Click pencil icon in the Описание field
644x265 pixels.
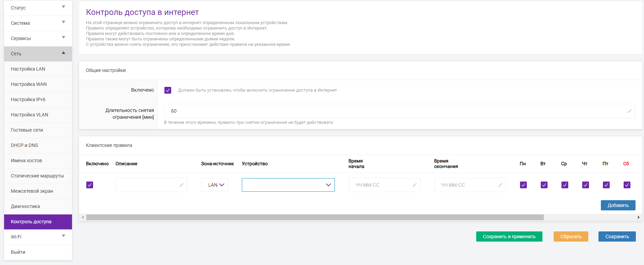pos(182,185)
